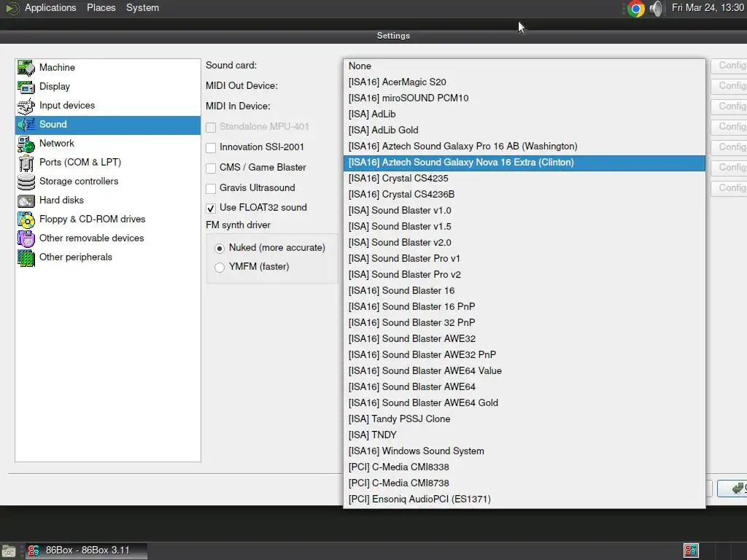Select the Display category icon
Screen dimensions: 747x560
coord(26,87)
